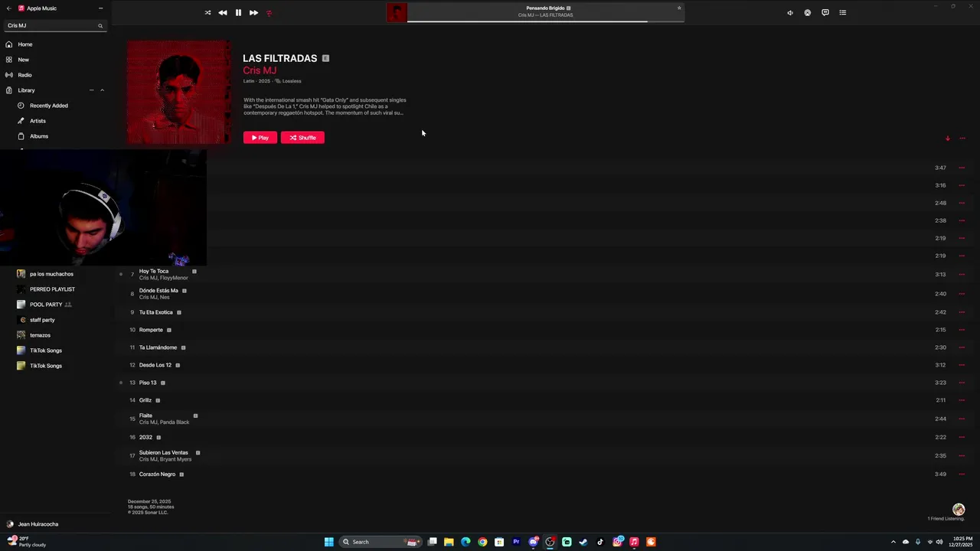The width and height of the screenshot is (980, 551).
Task: Open the AirPlay output icon
Action: coord(807,12)
